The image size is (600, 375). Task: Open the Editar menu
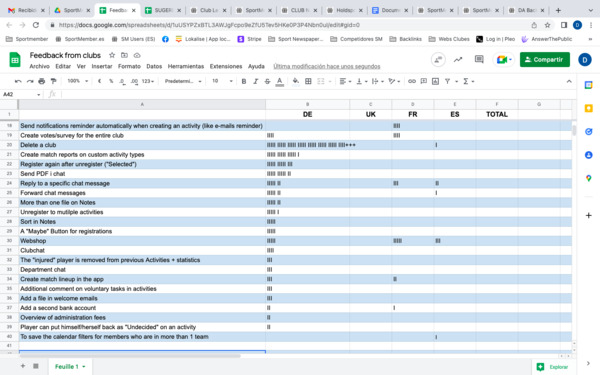pyautogui.click(x=63, y=66)
